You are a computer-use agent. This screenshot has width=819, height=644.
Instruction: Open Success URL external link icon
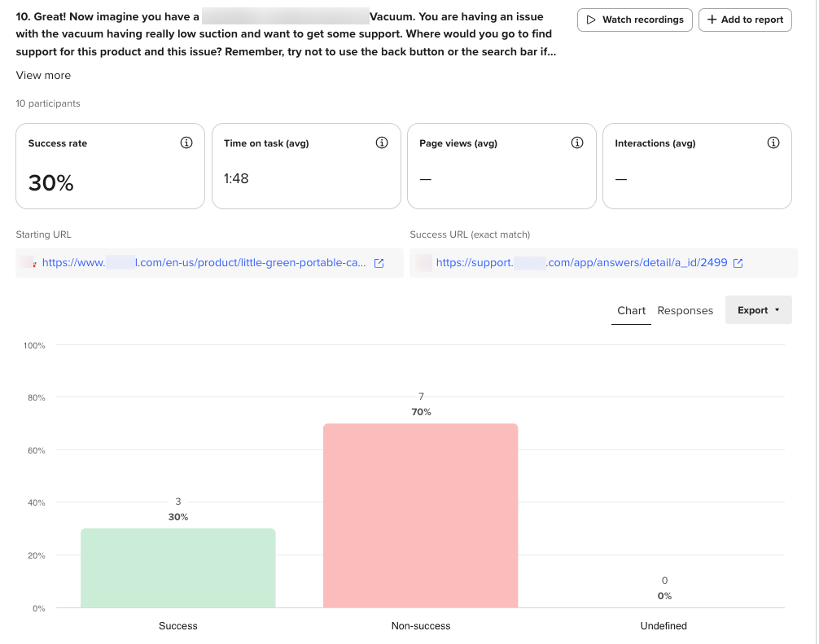click(x=738, y=263)
